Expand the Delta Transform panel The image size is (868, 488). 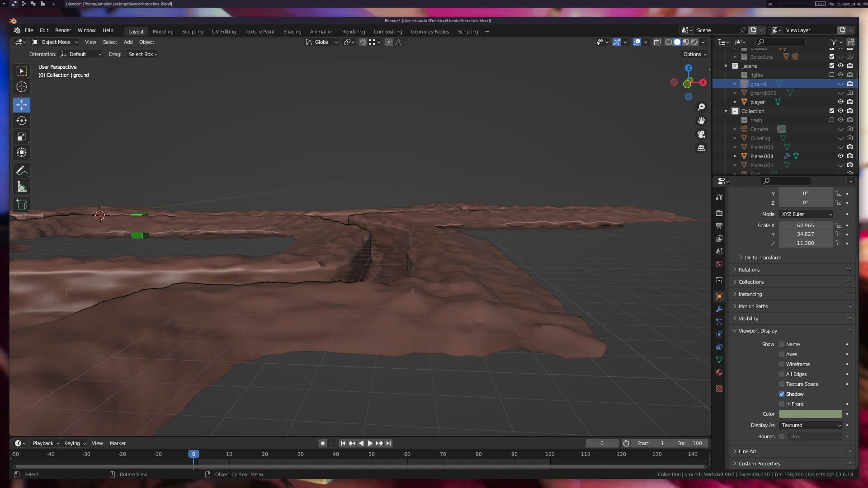click(x=763, y=258)
